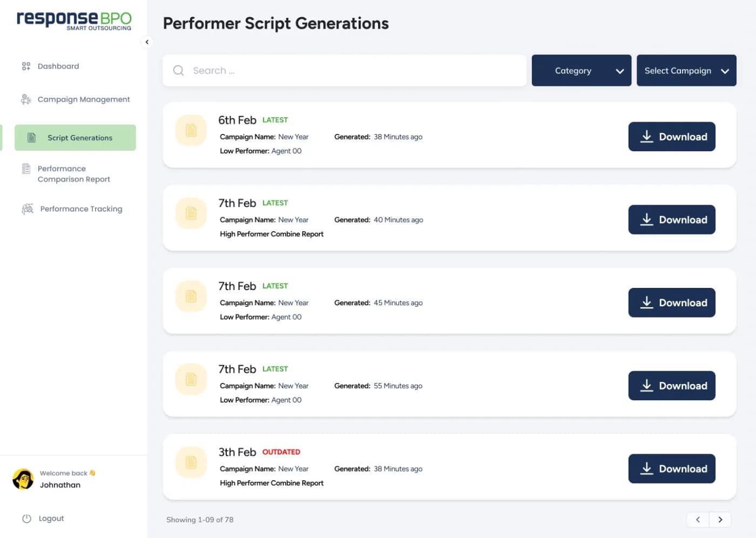This screenshot has width=756, height=538.
Task: Open Performance Tracking in the sidebar
Action: [x=81, y=209]
